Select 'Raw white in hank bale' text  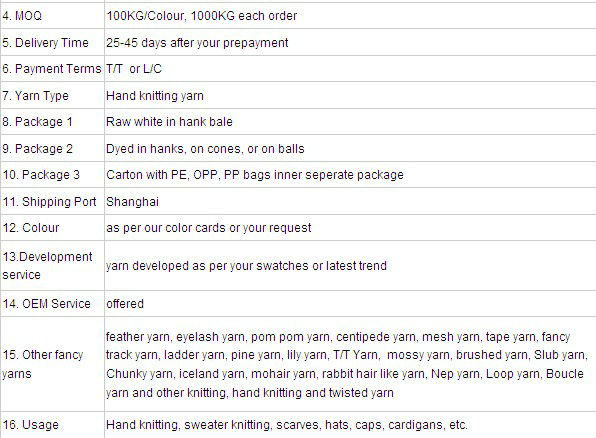[169, 122]
